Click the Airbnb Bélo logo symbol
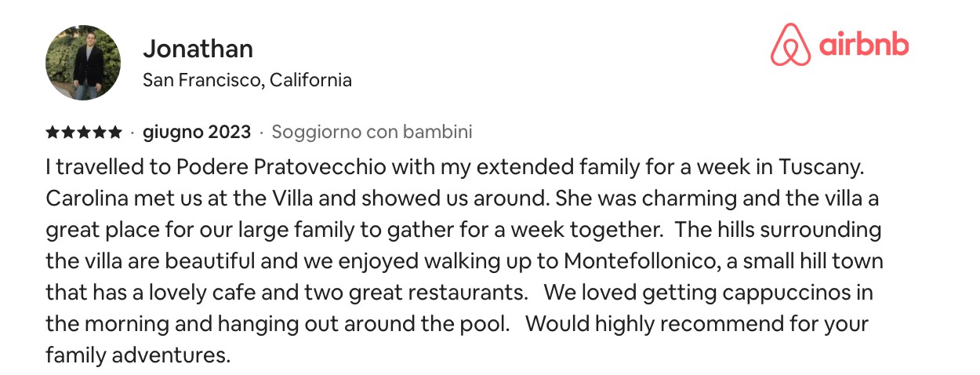The width and height of the screenshot is (980, 375). 790,45
